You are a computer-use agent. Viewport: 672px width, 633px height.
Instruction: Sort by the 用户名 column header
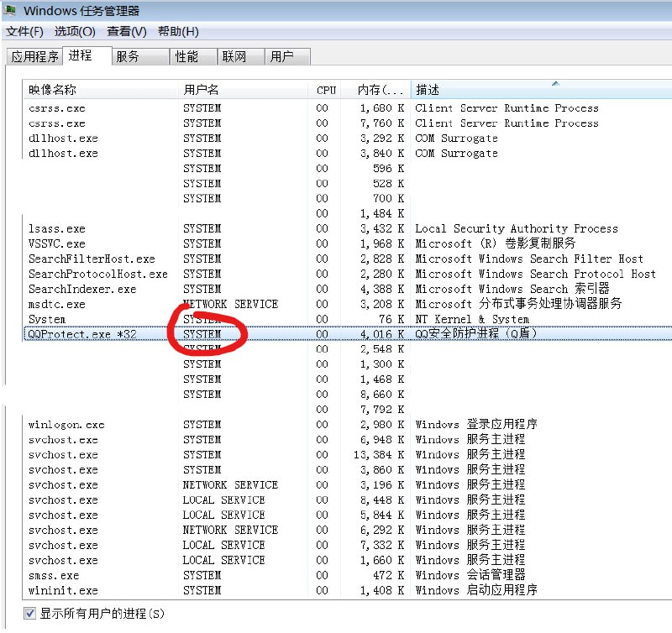tap(202, 90)
